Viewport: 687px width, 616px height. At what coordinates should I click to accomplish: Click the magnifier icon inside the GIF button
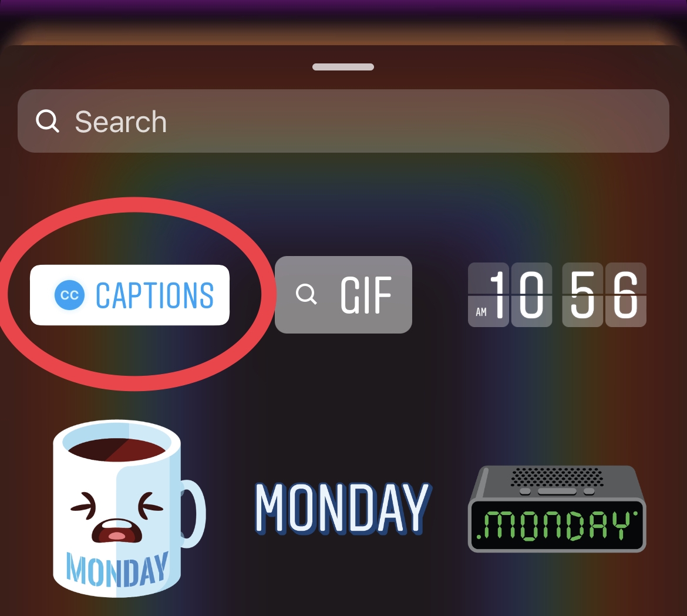pyautogui.click(x=307, y=294)
